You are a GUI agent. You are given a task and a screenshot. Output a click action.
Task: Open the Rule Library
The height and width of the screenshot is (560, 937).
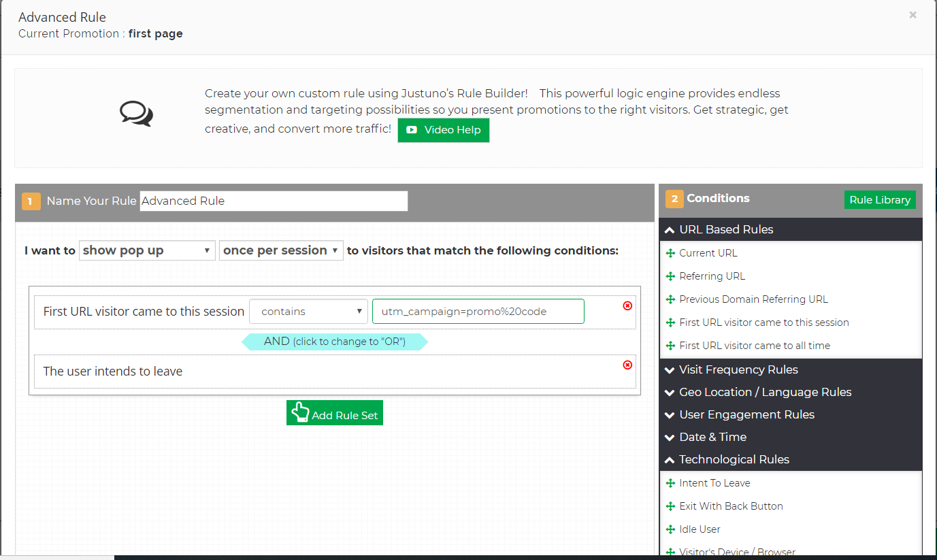click(879, 200)
